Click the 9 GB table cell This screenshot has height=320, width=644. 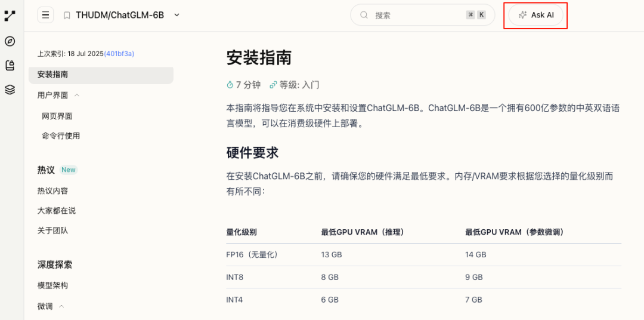pyautogui.click(x=474, y=278)
